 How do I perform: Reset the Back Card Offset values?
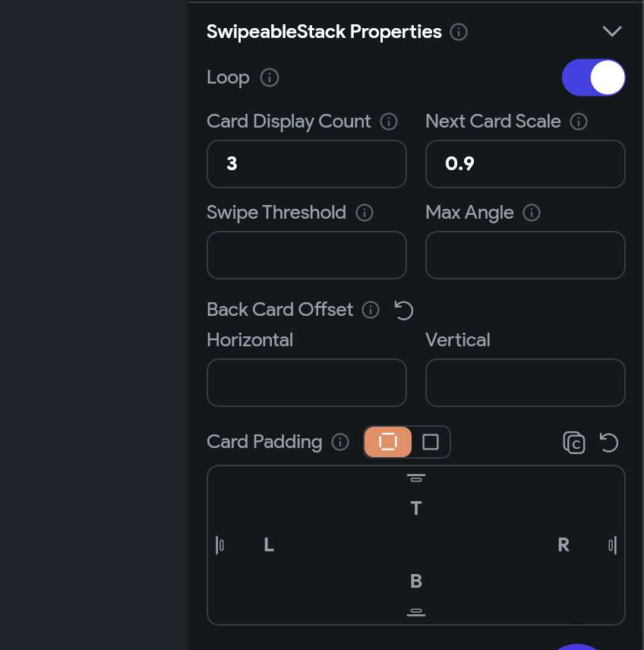coord(404,310)
